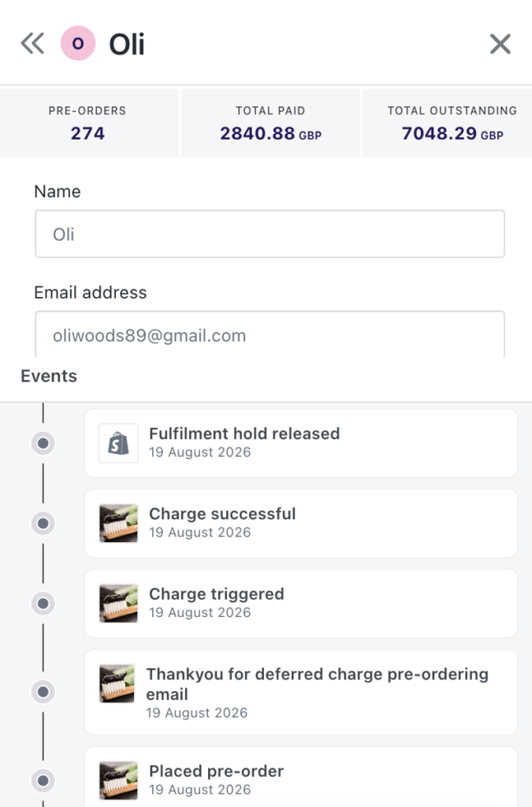Select timeline dot for Fulfilment hold released

click(43, 443)
